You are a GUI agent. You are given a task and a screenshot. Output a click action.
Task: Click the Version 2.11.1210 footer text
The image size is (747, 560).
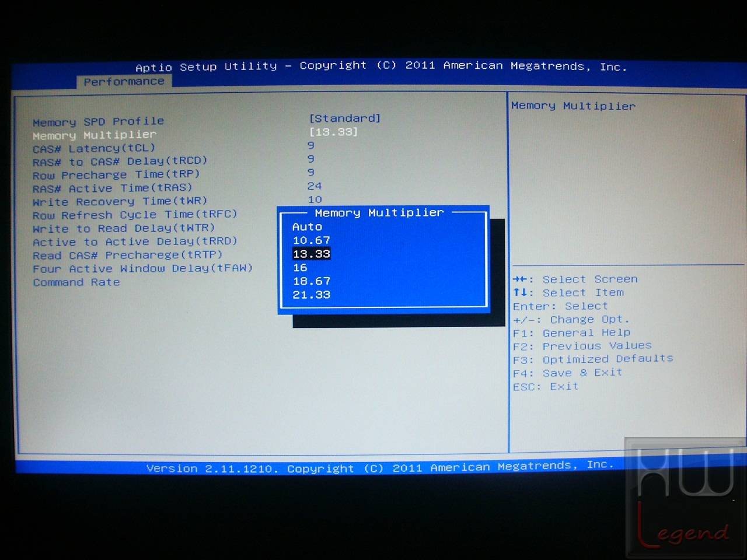tap(380, 467)
